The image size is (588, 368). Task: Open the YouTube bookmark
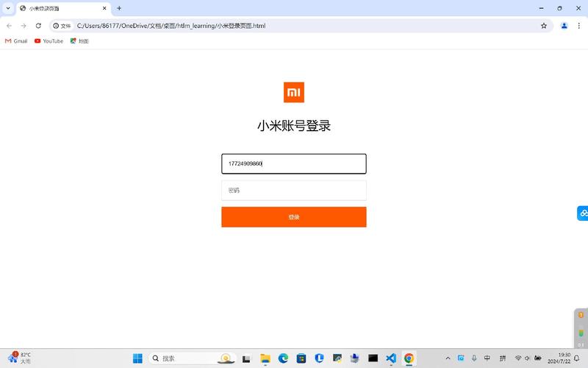[49, 41]
